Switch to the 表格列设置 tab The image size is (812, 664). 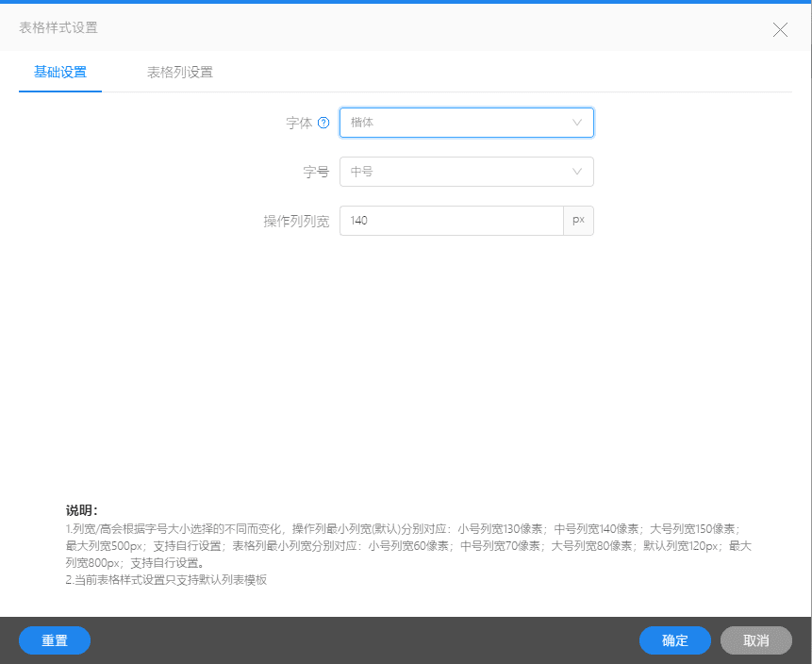tap(180, 73)
